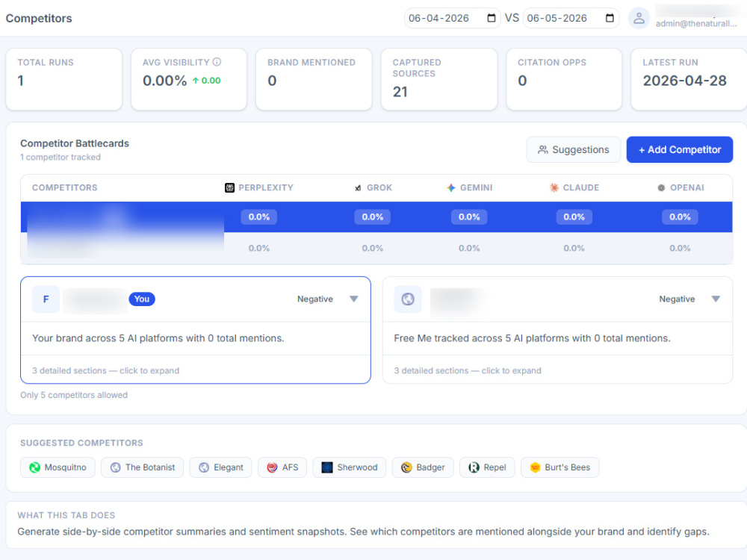Click second row Perplexity 0.0% value
Viewport: 747px width, 560px height.
[x=258, y=248]
